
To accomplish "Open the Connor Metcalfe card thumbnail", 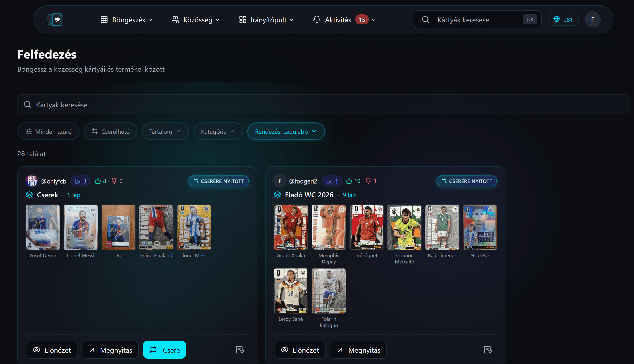I will [404, 227].
